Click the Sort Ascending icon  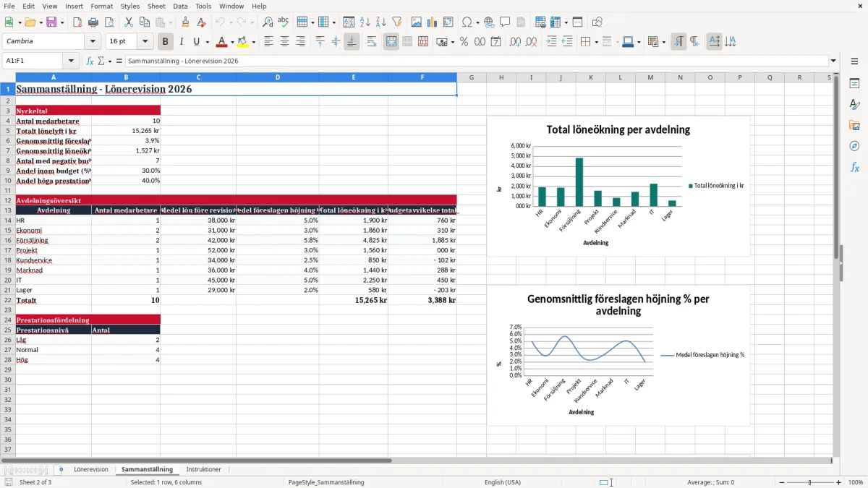click(x=365, y=22)
